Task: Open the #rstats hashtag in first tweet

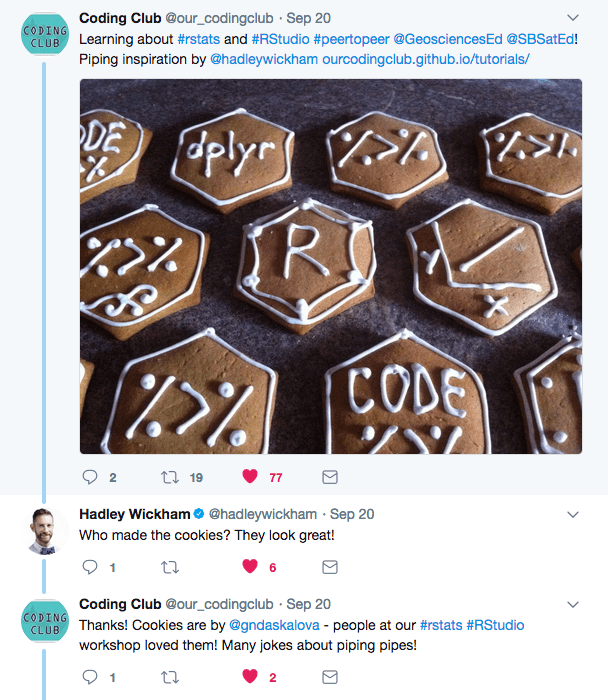Action: click(198, 40)
